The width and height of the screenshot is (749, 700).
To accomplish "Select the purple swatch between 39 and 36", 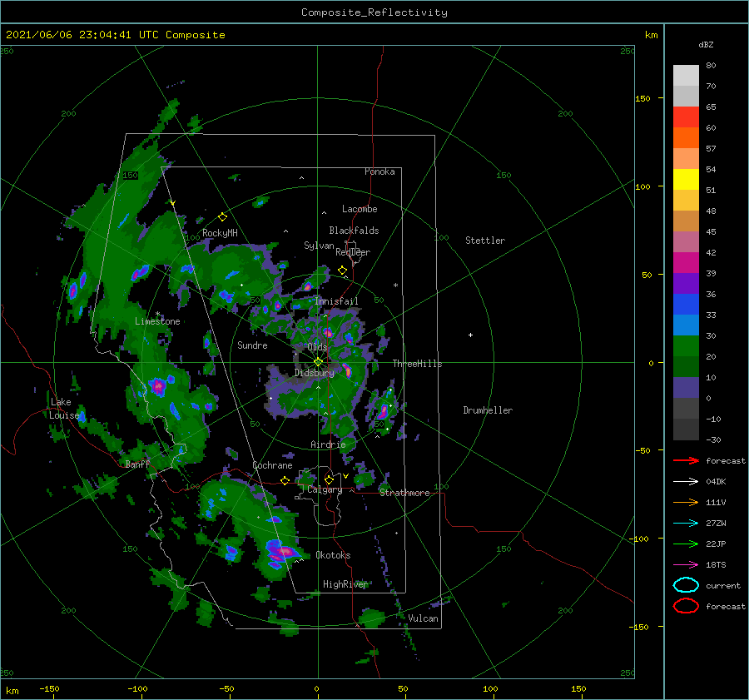I will pyautogui.click(x=686, y=284).
